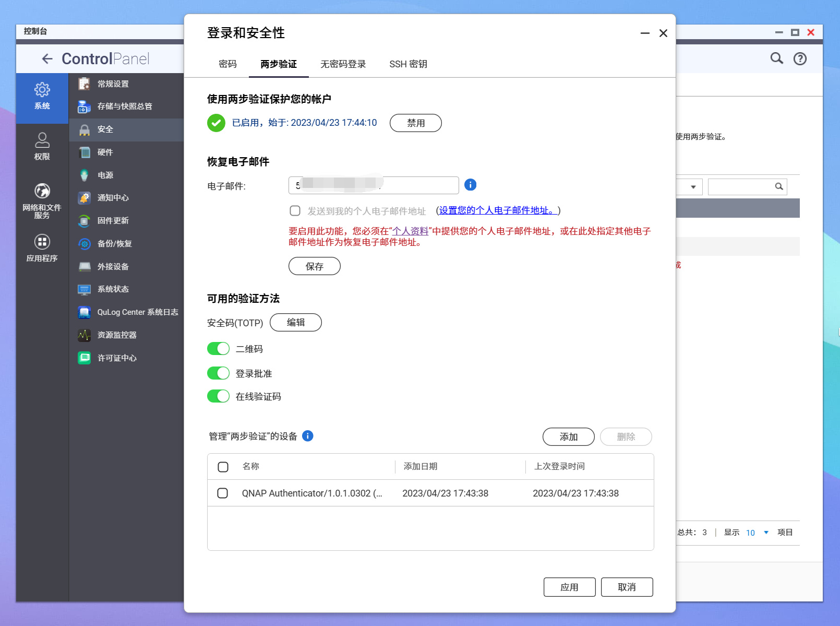Click the 编辑 button for 安全码(TOTP)

(296, 323)
